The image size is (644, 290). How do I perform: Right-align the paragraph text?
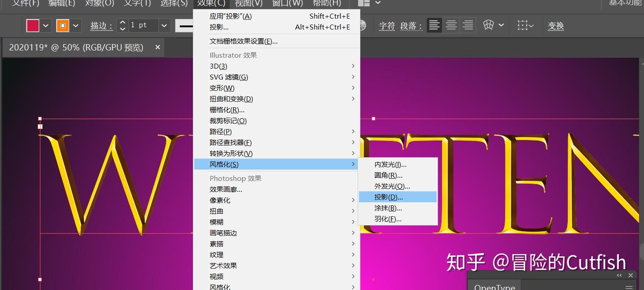tap(467, 25)
